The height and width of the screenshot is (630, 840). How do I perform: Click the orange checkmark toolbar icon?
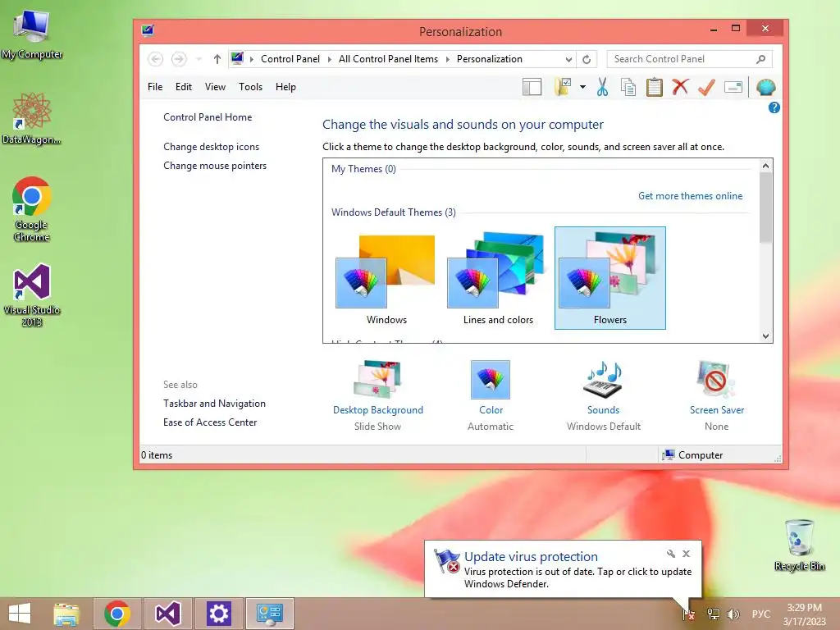pyautogui.click(x=706, y=87)
